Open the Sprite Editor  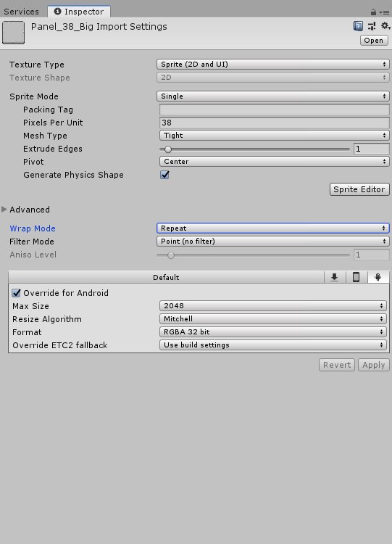tap(359, 189)
